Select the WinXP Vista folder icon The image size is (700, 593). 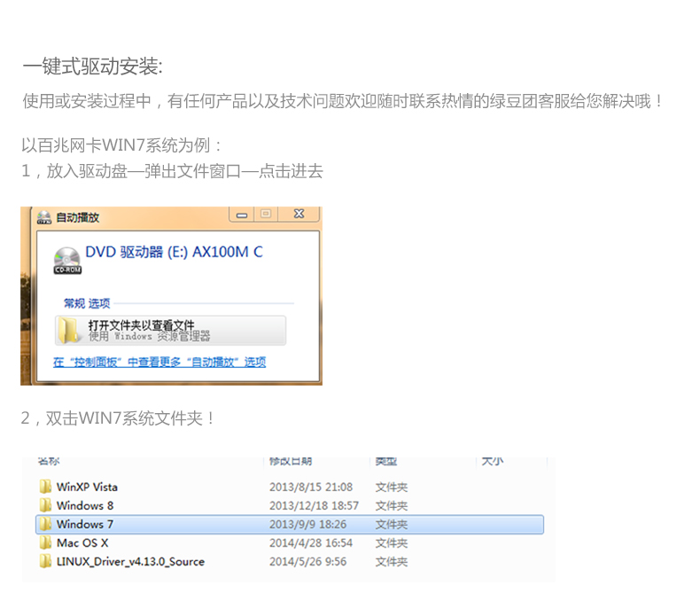coord(45,487)
